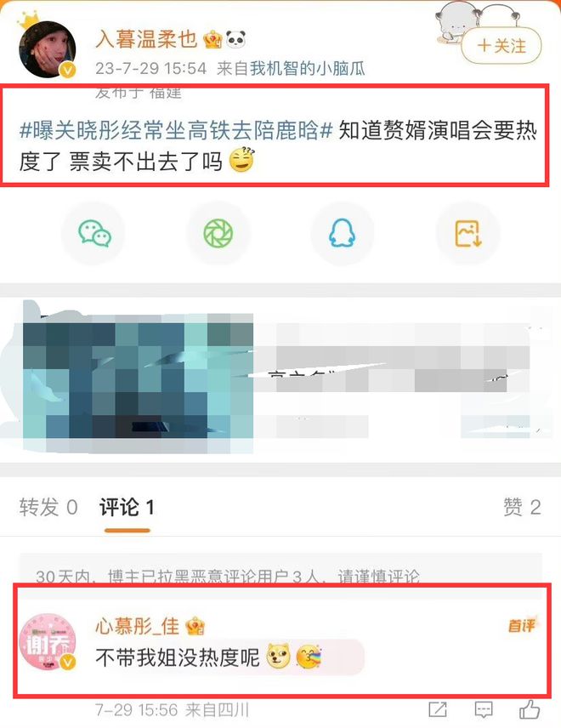The height and width of the screenshot is (728, 561).
Task: Share the post via QQ penguin icon
Action: 343,234
